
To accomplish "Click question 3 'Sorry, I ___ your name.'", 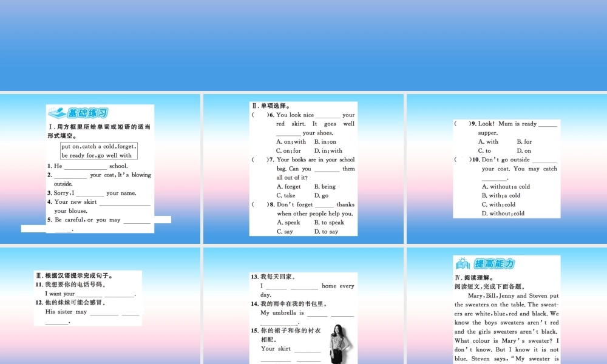I will pyautogui.click(x=92, y=193).
